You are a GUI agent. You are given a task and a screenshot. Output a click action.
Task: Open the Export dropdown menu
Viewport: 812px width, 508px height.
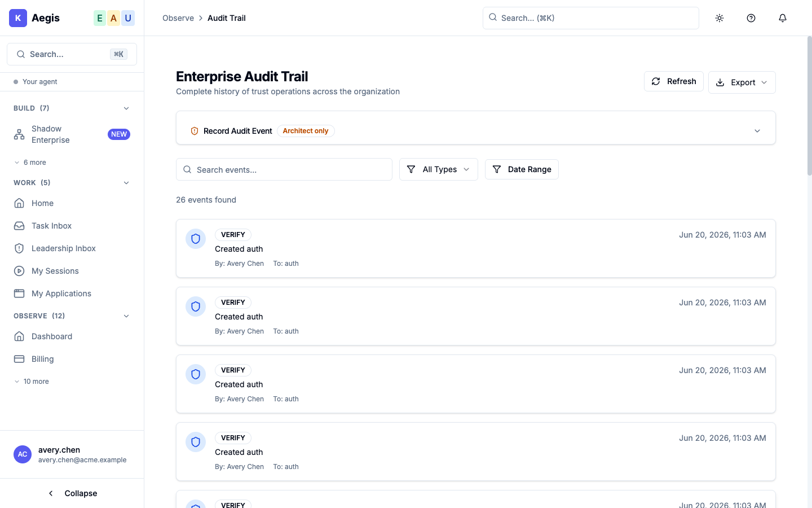point(742,82)
